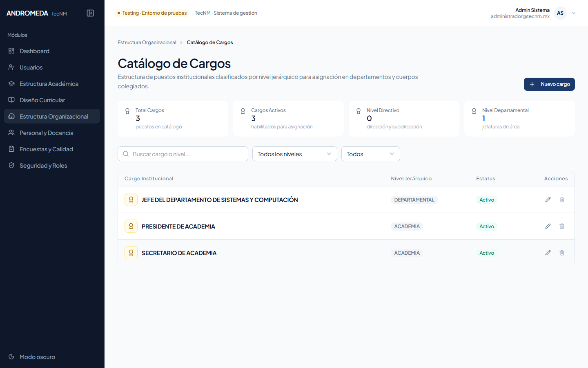This screenshot has height=368, width=588.
Task: Click the badge icon of JEFE DEL DEPARTAMENTO
Action: [131, 200]
